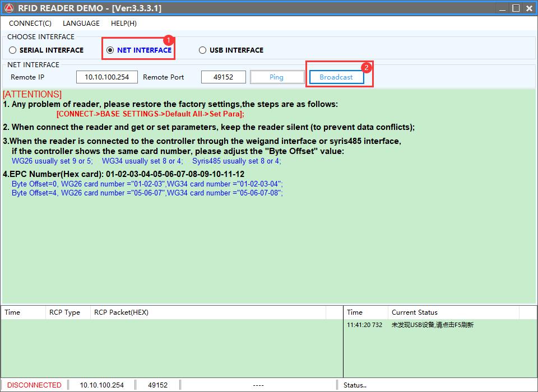Click the RFID app logo in title bar
The image size is (538, 392).
pyautogui.click(x=8, y=8)
